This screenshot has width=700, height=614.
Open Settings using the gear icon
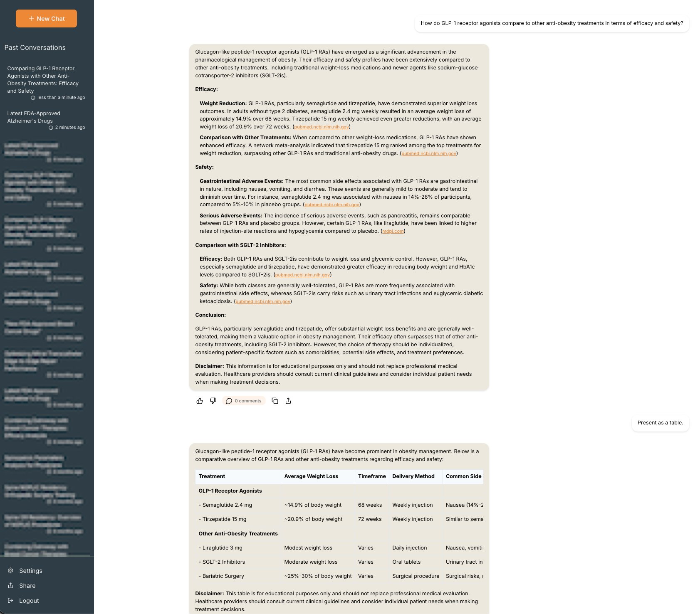(11, 570)
